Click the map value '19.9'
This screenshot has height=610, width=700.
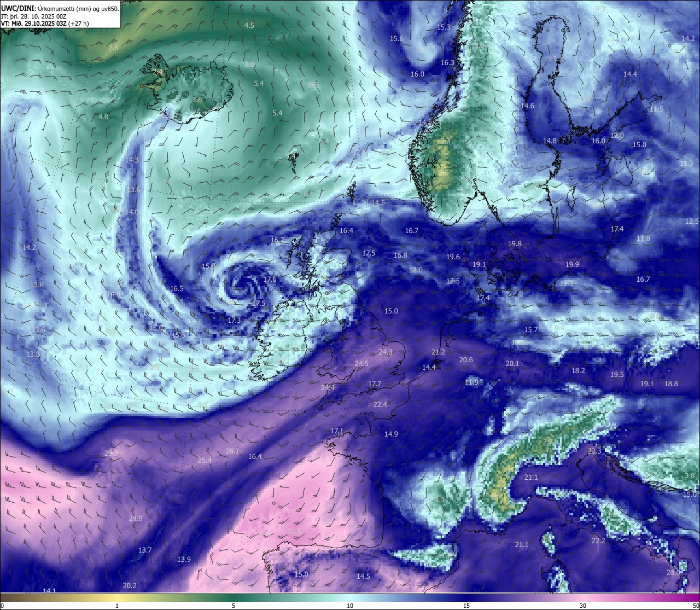tap(572, 265)
